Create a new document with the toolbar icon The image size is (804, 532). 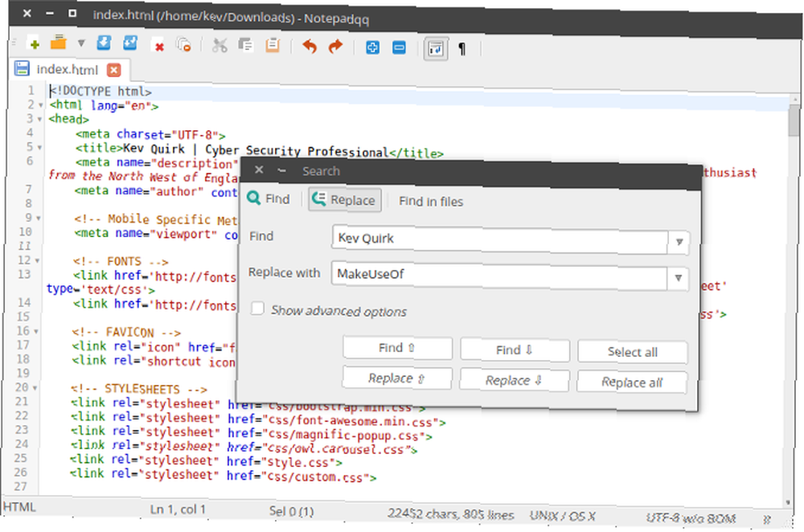pyautogui.click(x=33, y=43)
